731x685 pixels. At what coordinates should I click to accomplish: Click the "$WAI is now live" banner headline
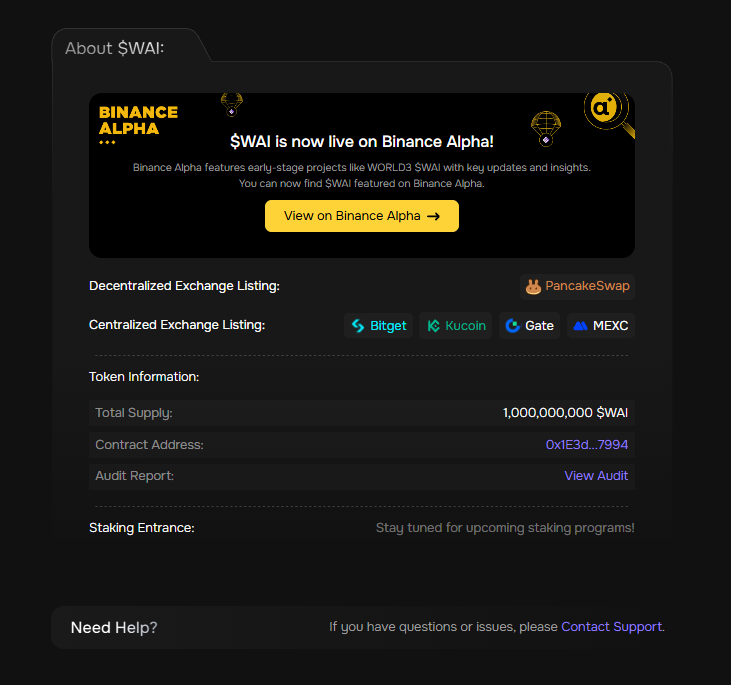pyautogui.click(x=362, y=142)
